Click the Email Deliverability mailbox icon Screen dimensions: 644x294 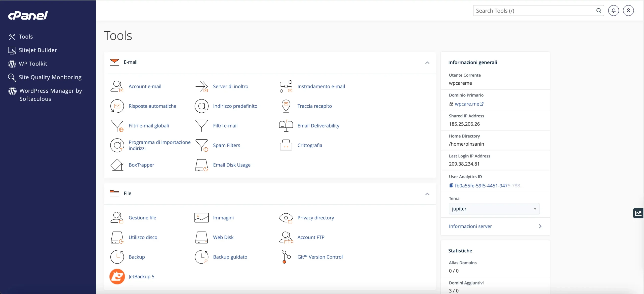point(286,126)
